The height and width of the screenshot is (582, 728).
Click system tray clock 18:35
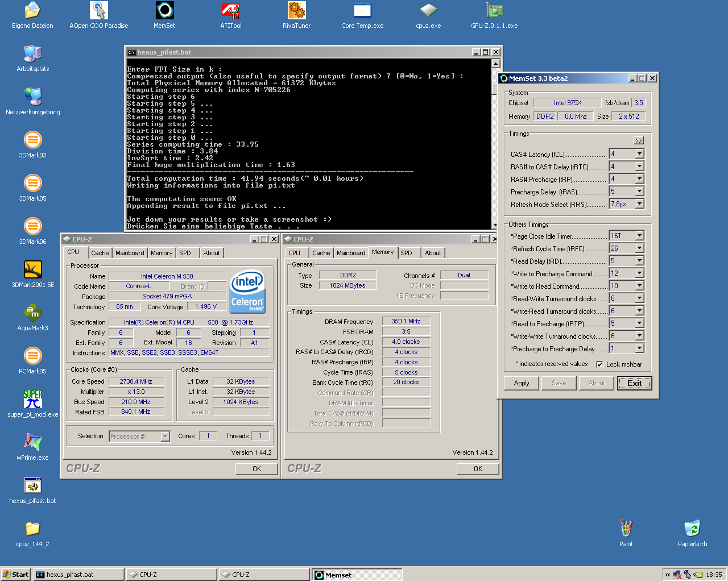pos(714,575)
